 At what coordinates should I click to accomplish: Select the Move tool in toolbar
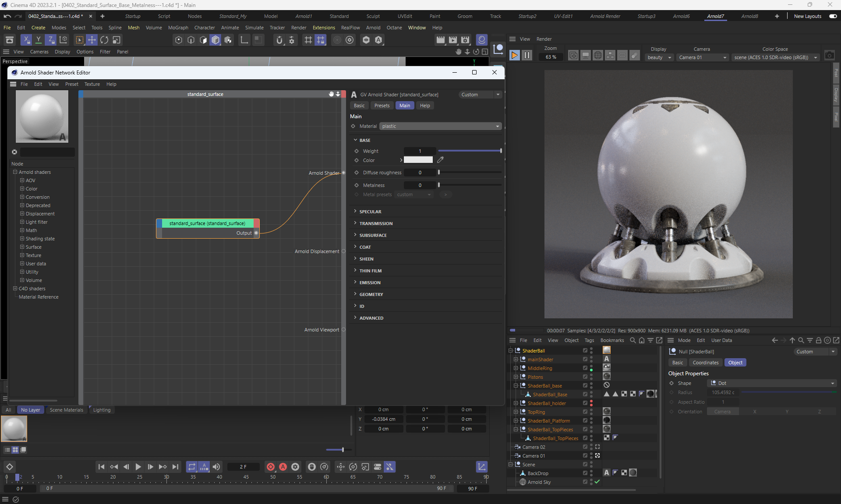92,40
